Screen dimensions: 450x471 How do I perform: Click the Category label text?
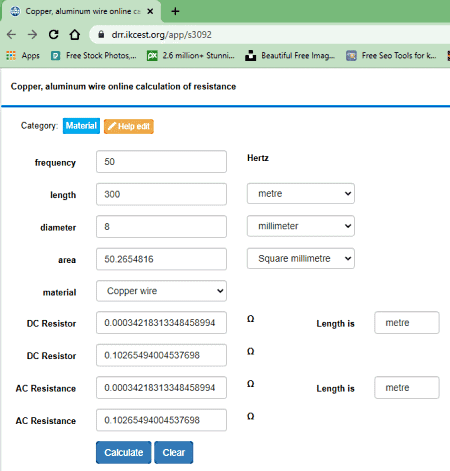pos(39,126)
